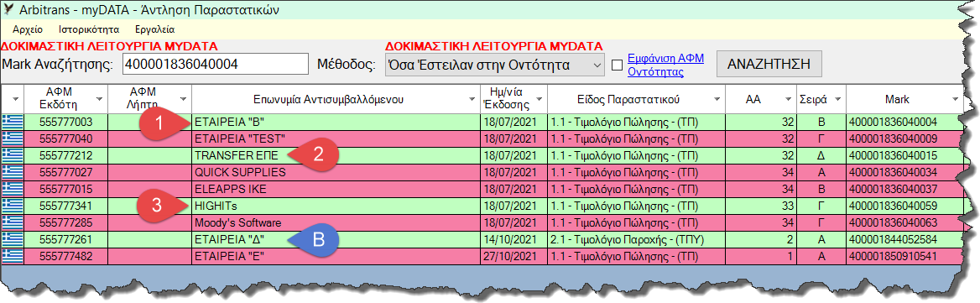Click the Greek flag icon in Moody's Software row
980x303 pixels.
(x=13, y=222)
